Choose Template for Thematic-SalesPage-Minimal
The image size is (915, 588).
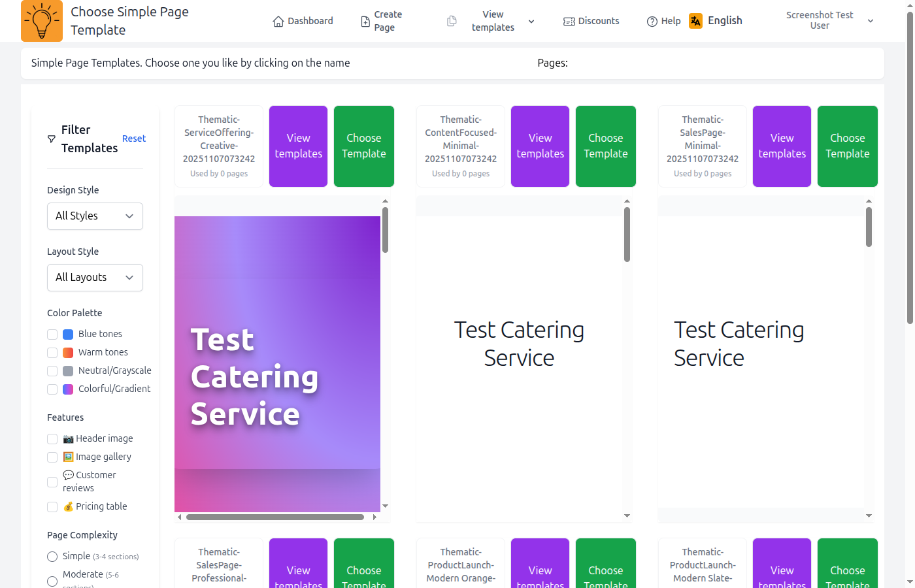click(x=848, y=146)
